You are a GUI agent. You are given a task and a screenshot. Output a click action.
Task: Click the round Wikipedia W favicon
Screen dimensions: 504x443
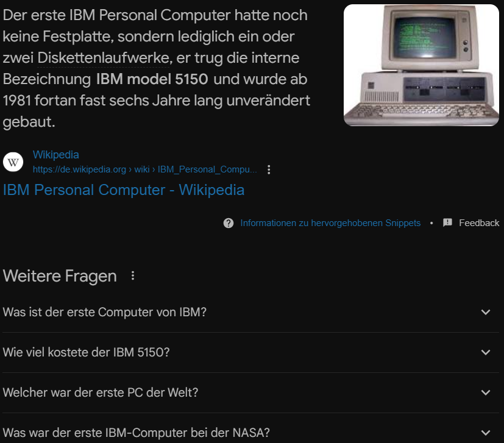(x=13, y=162)
